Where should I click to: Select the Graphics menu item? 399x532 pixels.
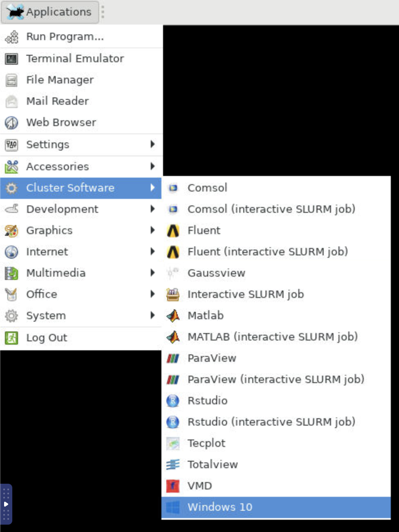coord(49,230)
